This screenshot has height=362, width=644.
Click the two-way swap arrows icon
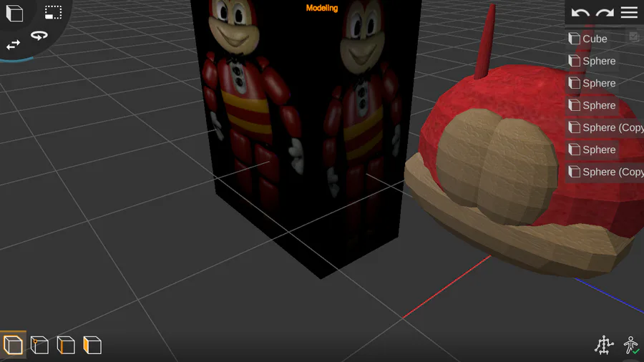[13, 44]
